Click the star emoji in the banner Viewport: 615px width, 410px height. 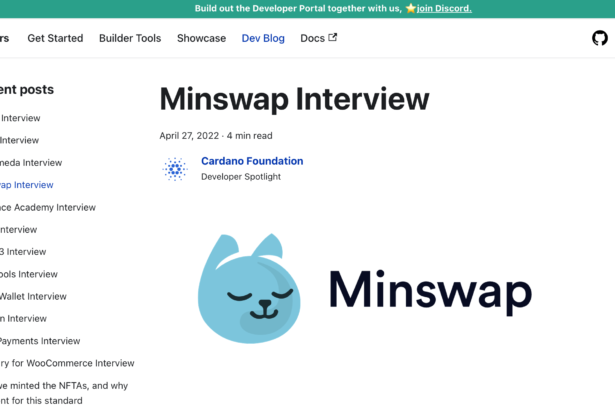(x=411, y=8)
